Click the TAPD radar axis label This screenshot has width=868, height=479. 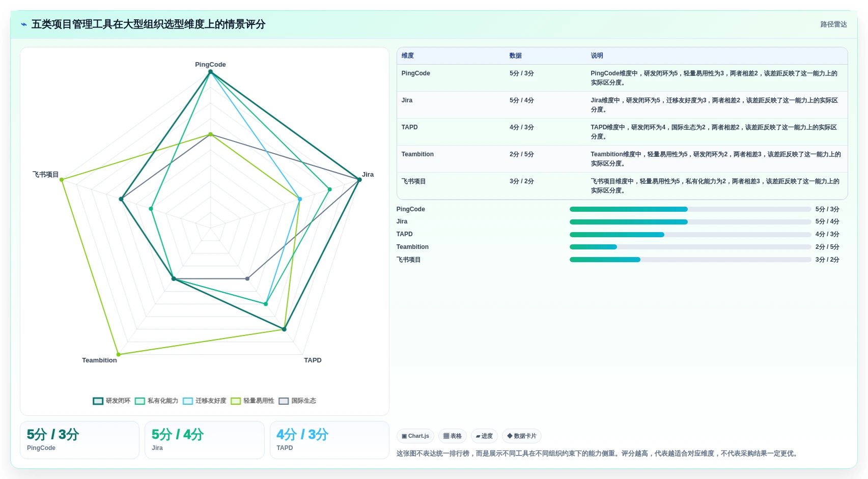click(313, 360)
